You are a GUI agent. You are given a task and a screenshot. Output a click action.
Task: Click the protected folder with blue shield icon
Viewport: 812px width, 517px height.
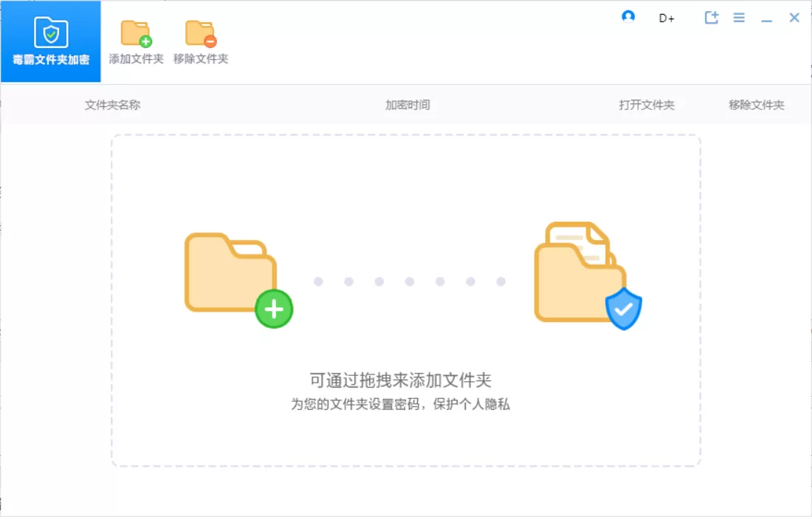click(x=588, y=275)
